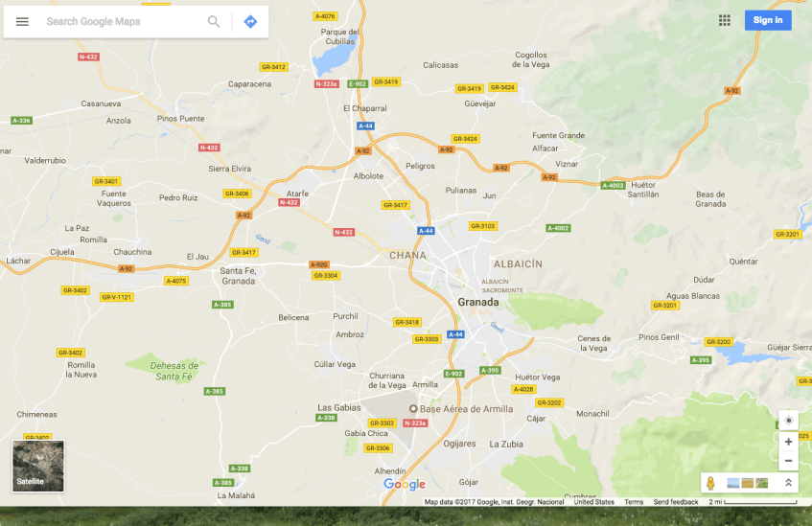Click Send feedback link
Viewport: 812px width, 526px height.
tap(676, 502)
